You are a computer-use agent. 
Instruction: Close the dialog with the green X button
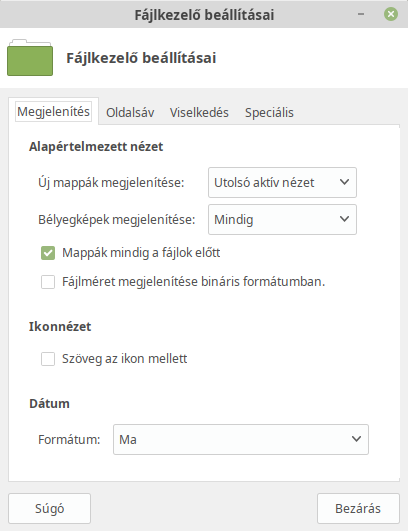[x=391, y=14]
